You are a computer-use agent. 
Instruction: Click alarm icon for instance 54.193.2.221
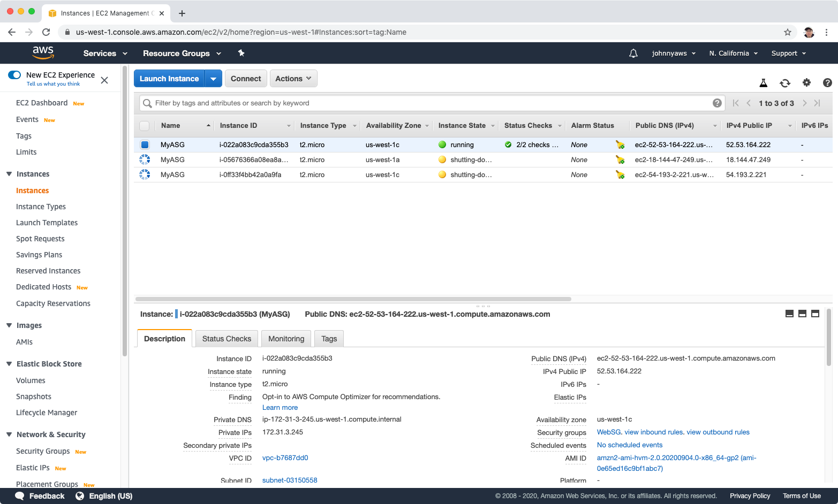click(620, 174)
